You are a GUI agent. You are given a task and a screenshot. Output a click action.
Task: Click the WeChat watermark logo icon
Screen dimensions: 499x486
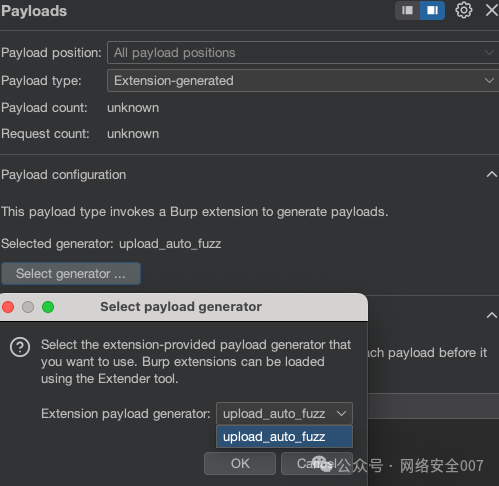click(x=323, y=464)
